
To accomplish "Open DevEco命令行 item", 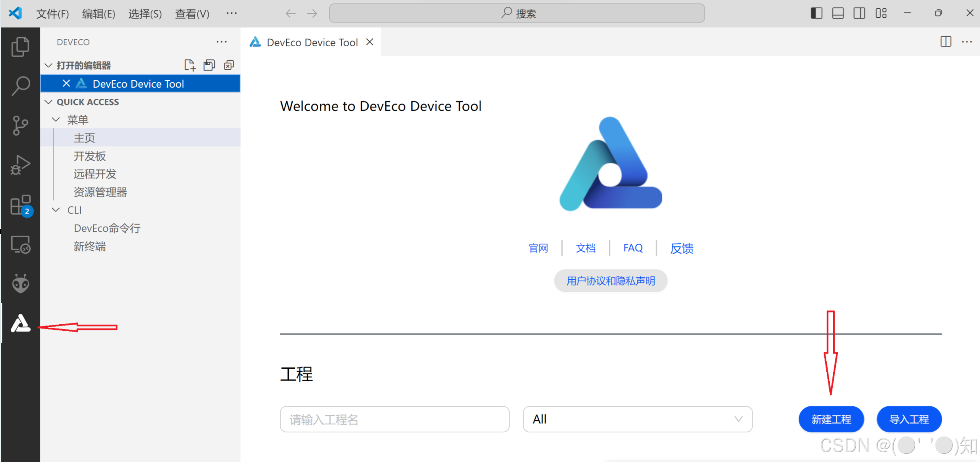I will pyautogui.click(x=140, y=228).
